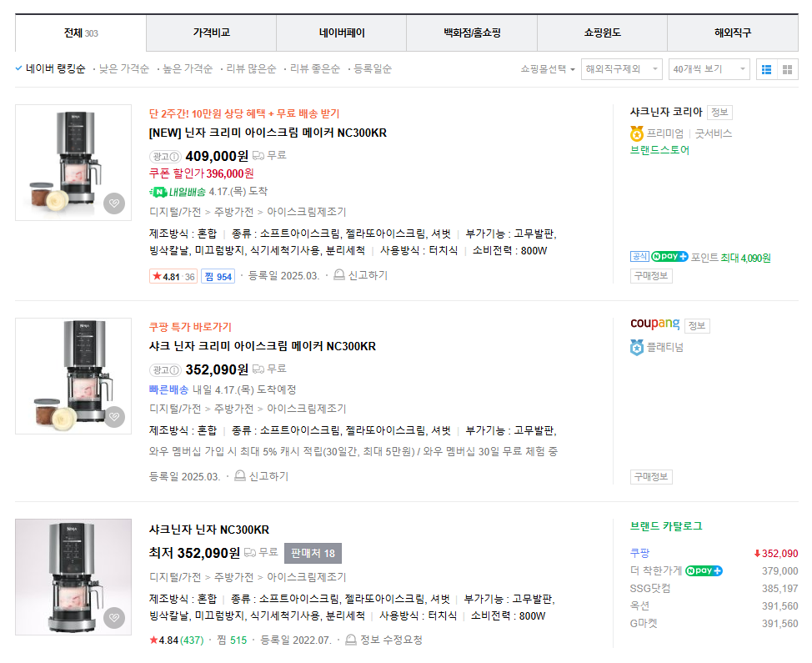
Task: Switch to list view layout icon
Action: point(767,69)
